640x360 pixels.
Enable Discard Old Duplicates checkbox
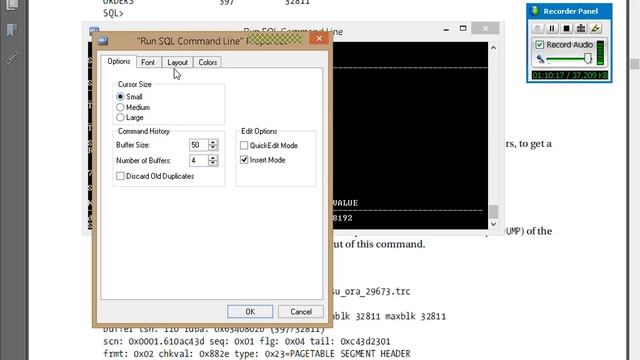(x=120, y=176)
